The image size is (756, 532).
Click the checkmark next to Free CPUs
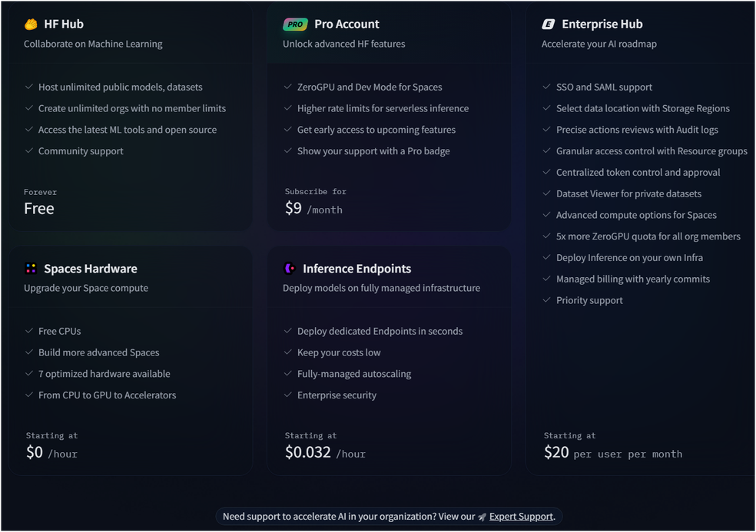point(29,331)
